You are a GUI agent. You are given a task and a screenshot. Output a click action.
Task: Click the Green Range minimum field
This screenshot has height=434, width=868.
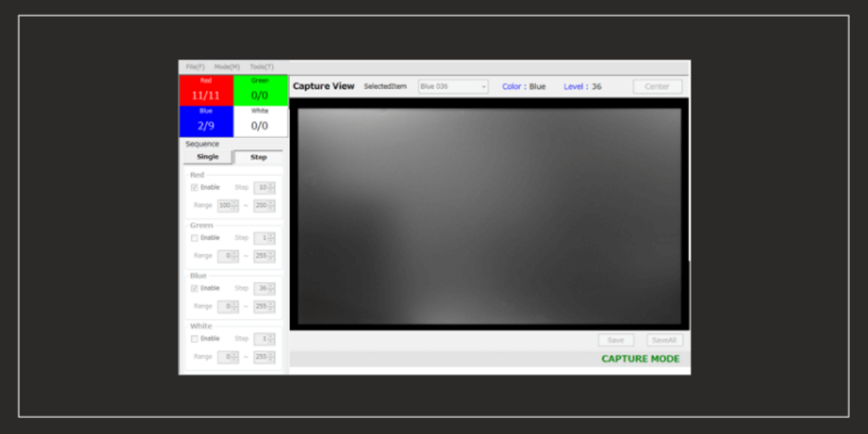click(228, 256)
